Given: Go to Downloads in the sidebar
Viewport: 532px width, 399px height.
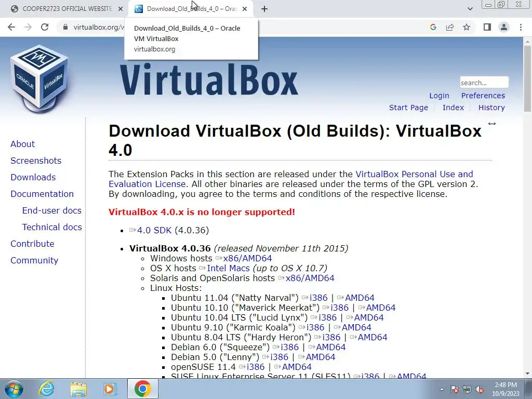Looking at the screenshot, I should coord(33,177).
